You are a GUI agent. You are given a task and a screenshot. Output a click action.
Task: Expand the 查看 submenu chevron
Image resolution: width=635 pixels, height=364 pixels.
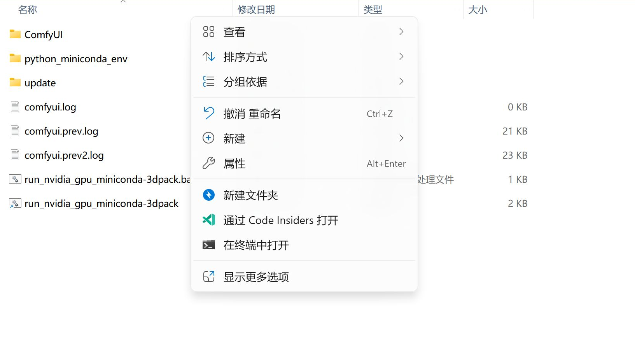pos(401,31)
